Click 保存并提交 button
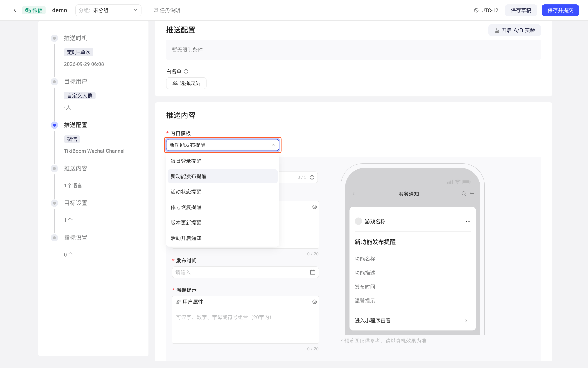This screenshot has height=368, width=588. click(560, 10)
